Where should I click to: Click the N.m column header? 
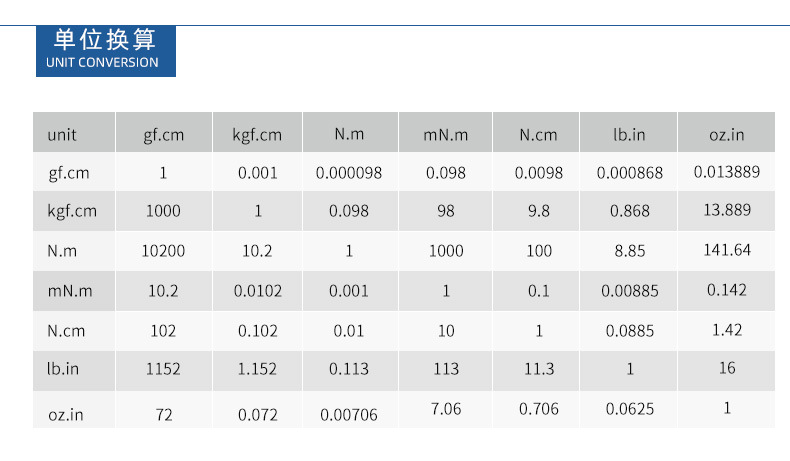[x=350, y=132]
